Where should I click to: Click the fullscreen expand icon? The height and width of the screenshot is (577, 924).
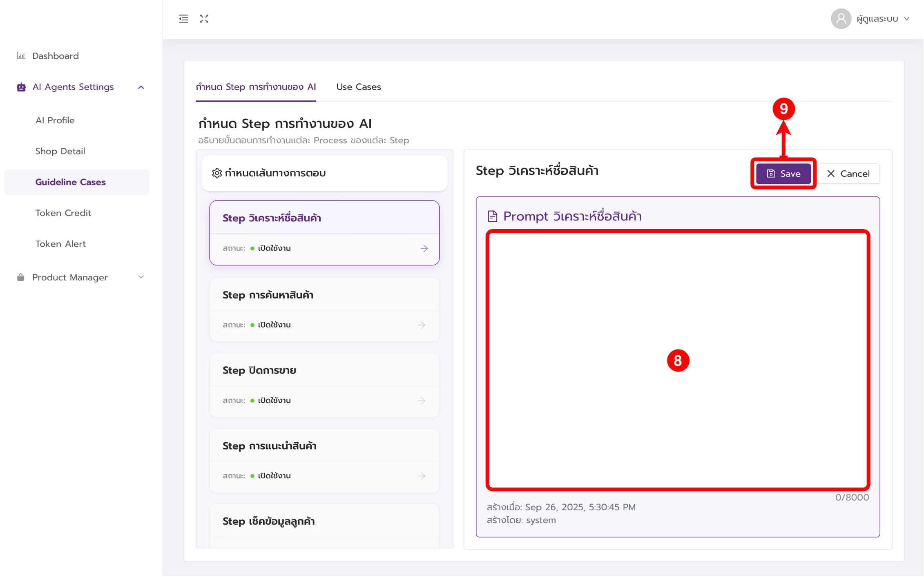(x=204, y=19)
